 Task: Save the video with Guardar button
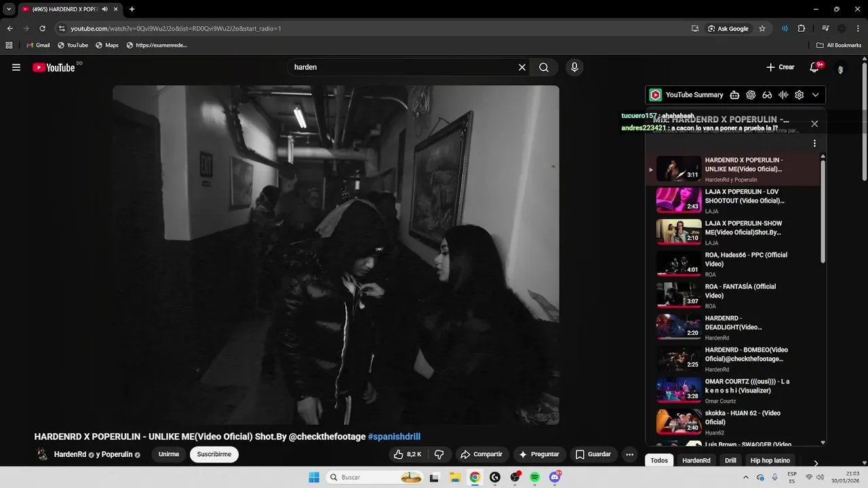coord(593,454)
